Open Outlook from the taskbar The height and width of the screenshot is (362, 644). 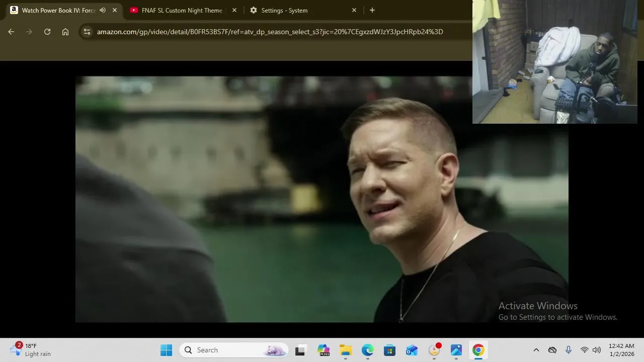412,350
